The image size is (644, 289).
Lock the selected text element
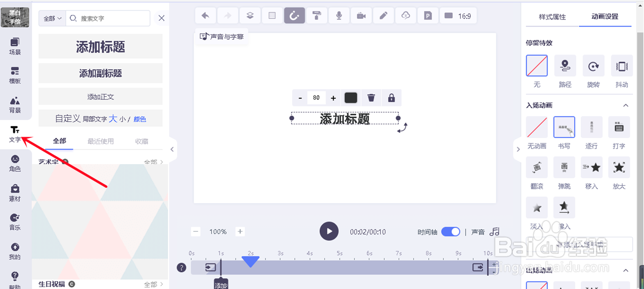click(391, 97)
